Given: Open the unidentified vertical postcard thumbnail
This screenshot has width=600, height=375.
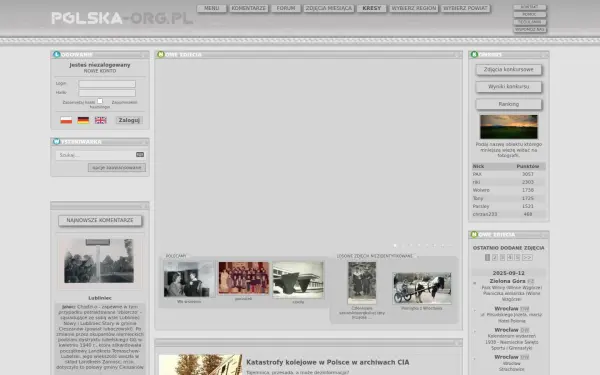Looking at the screenshot, I should [x=362, y=283].
